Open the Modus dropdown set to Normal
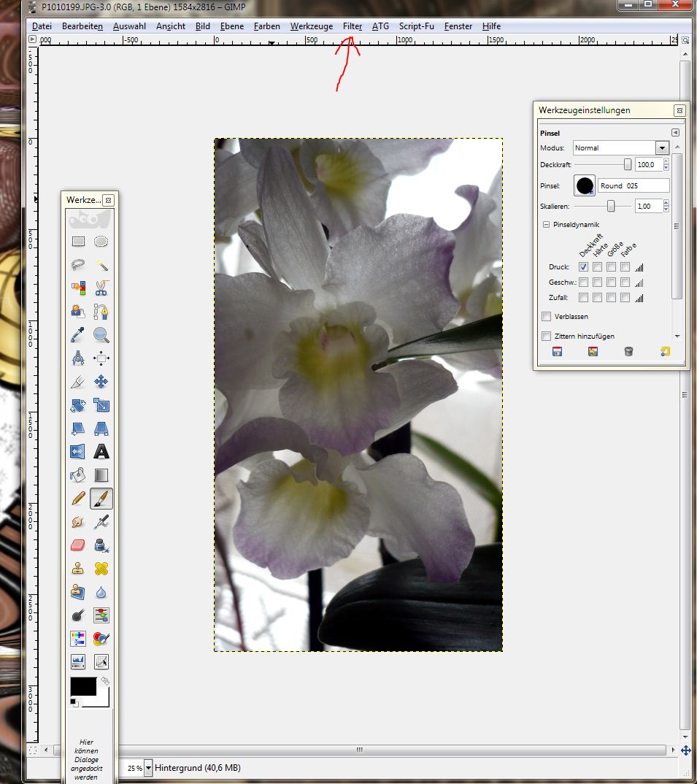 pos(620,148)
